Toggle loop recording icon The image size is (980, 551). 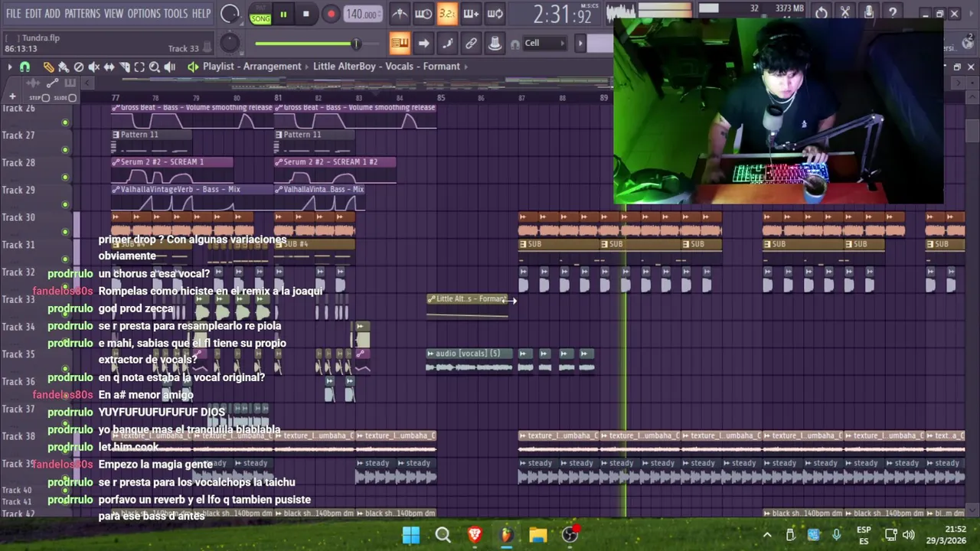495,14
